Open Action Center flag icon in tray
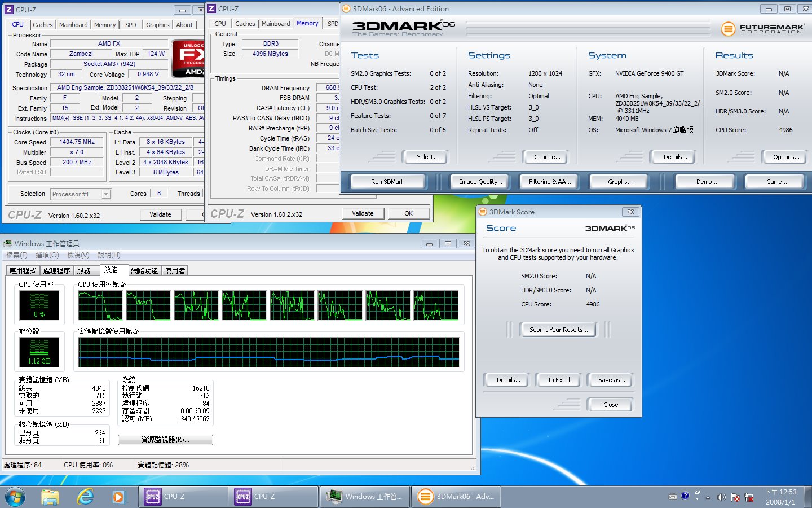Screen dimensions: 812x508 click(735, 497)
